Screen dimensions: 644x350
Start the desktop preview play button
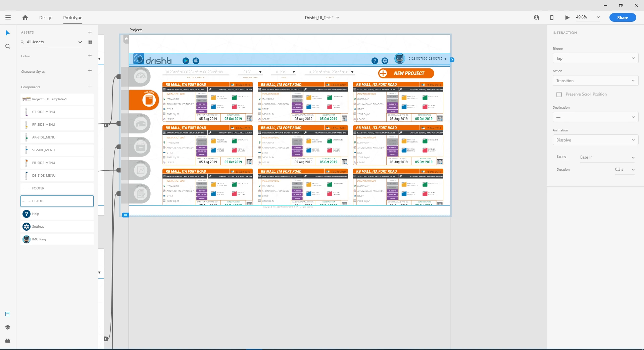tap(567, 17)
